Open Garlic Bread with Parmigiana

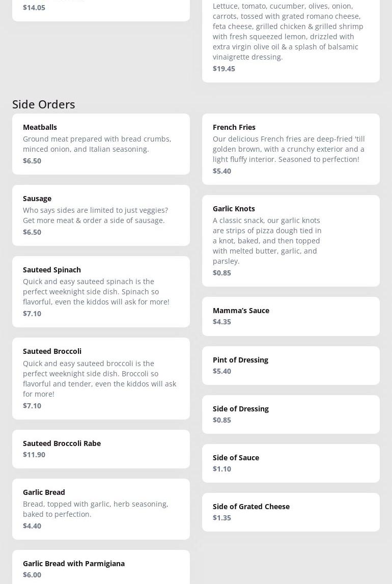(x=74, y=564)
